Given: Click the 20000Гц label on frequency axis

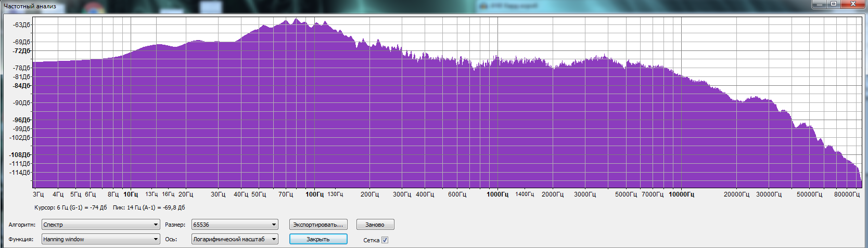Looking at the screenshot, I should pyautogui.click(x=736, y=194).
